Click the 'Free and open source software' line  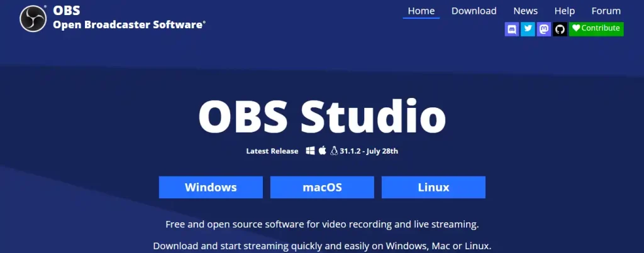[322, 225]
